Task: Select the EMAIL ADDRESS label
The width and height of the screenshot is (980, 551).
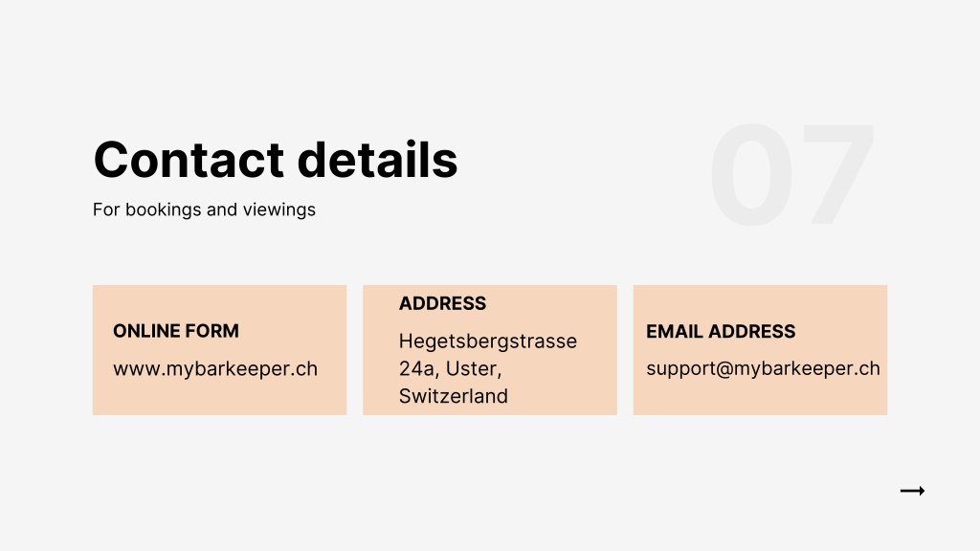Action: pos(721,331)
